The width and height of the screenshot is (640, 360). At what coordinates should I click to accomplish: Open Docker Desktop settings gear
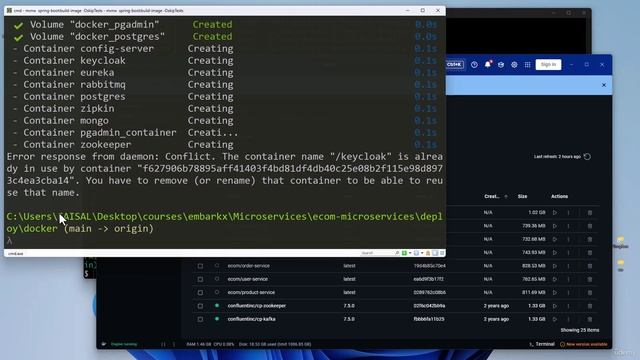coord(514,64)
